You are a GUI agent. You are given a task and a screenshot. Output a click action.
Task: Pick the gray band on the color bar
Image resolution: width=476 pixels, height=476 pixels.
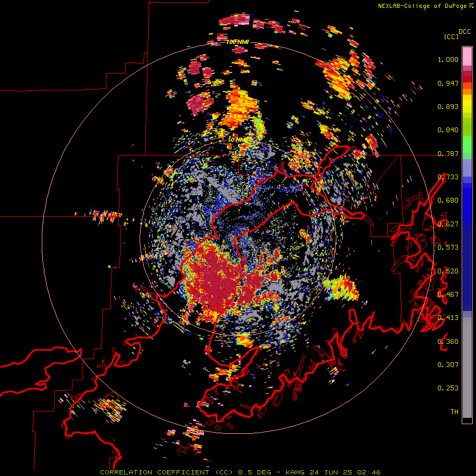(x=467, y=368)
